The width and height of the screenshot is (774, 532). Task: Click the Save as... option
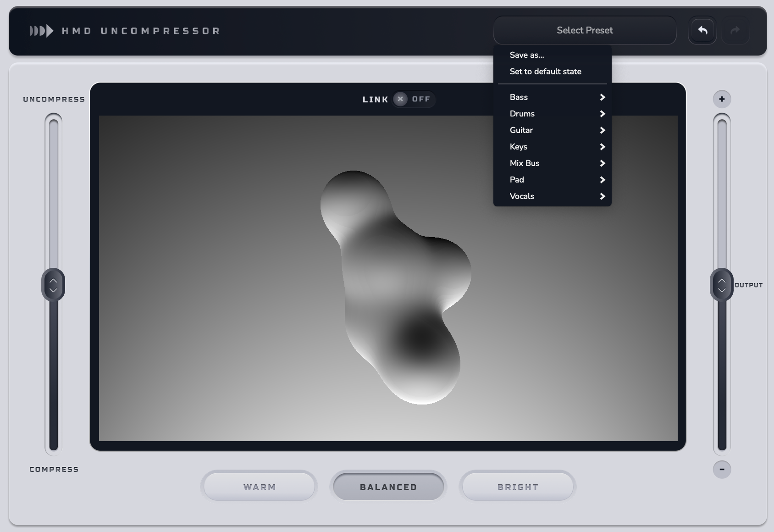point(526,55)
